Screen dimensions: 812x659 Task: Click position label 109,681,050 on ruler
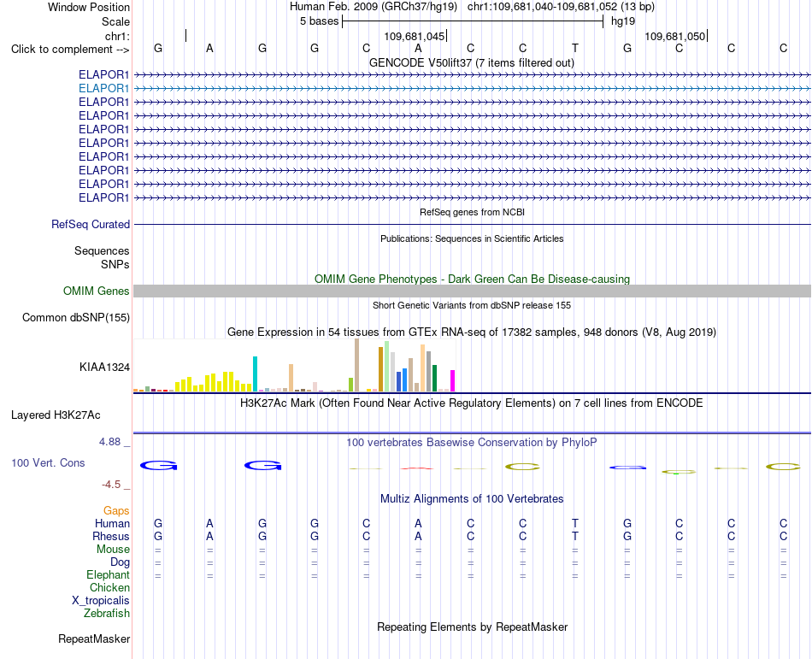(x=674, y=36)
